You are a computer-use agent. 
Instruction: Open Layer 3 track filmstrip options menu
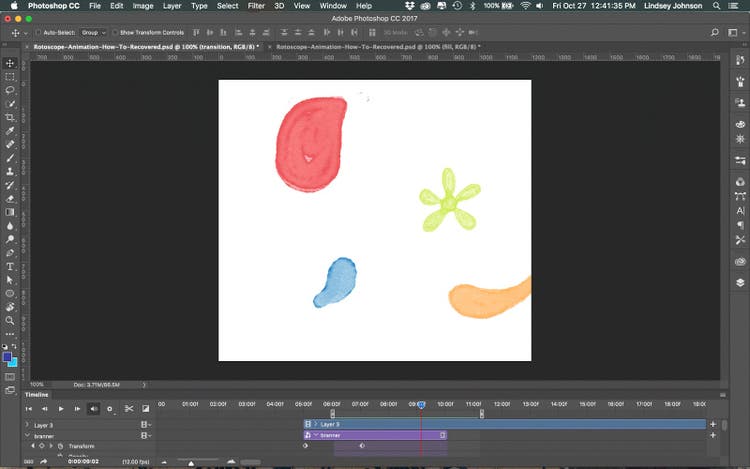[145, 425]
